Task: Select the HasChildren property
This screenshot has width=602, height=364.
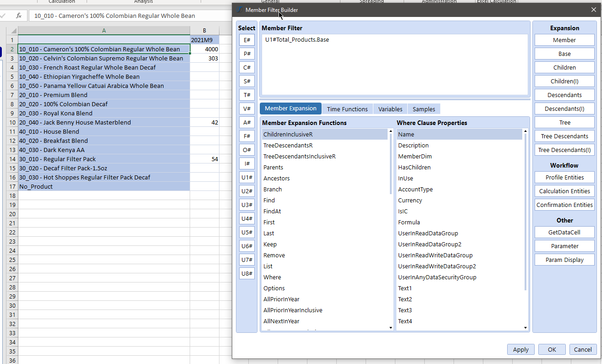Action: click(460, 167)
